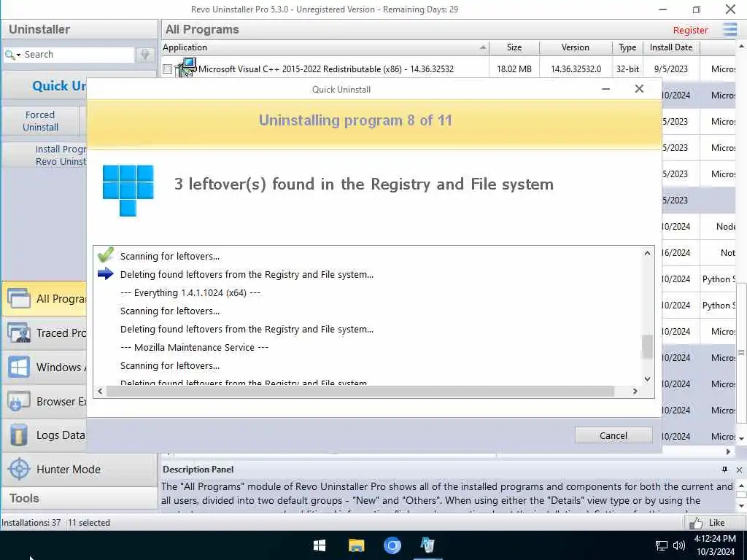Click the Browser Extensions sidebar icon

pyautogui.click(x=18, y=402)
